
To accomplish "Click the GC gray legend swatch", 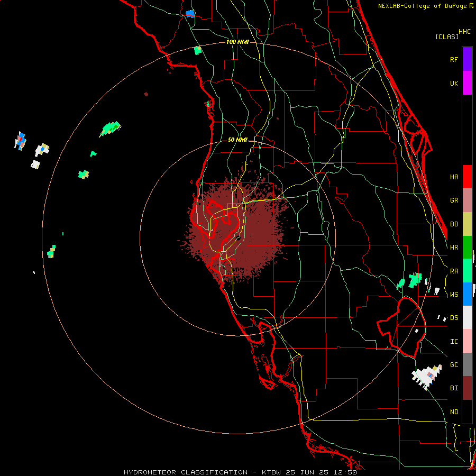I will (467, 364).
